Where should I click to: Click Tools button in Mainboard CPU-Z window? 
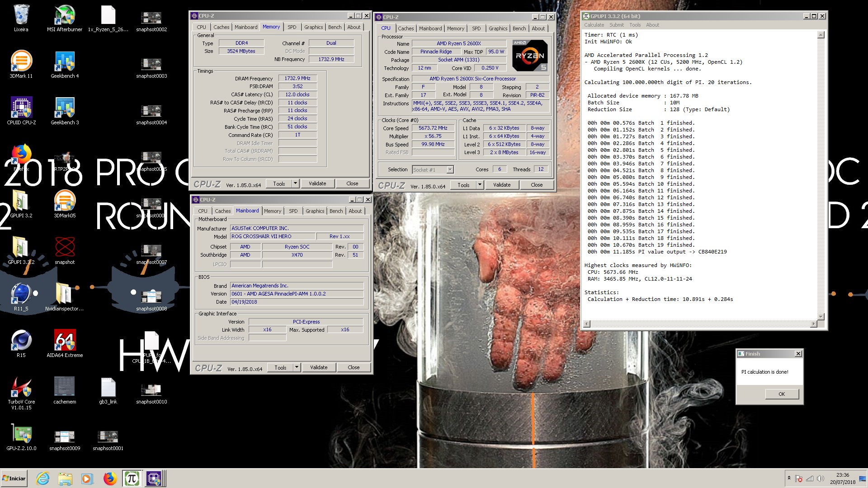(280, 367)
